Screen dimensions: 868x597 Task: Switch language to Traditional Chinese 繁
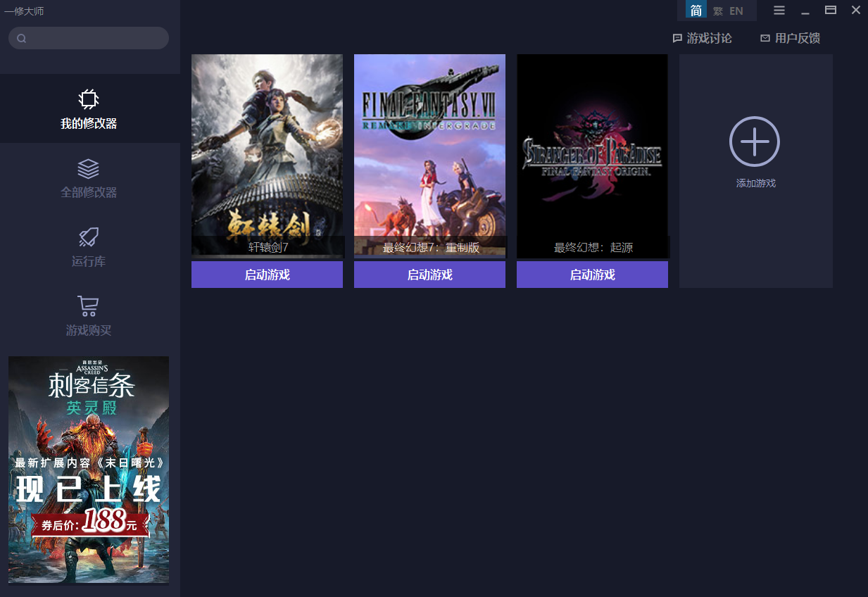point(718,11)
